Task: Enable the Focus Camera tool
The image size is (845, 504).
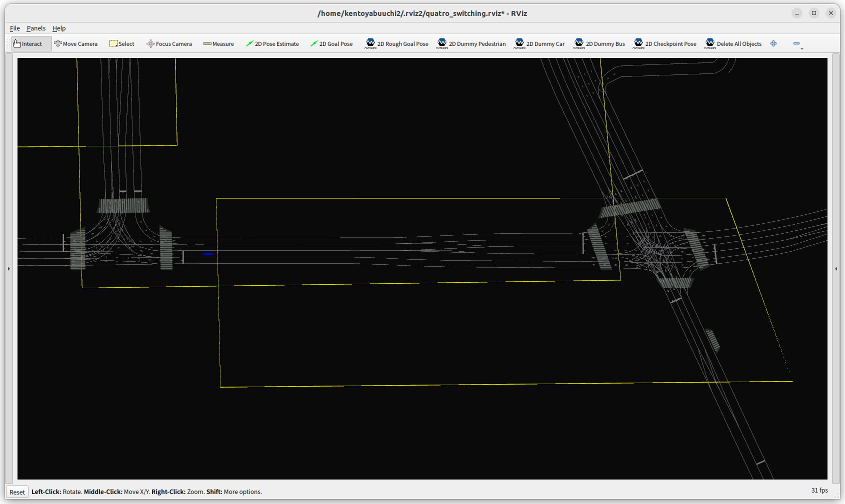Action: coord(169,44)
